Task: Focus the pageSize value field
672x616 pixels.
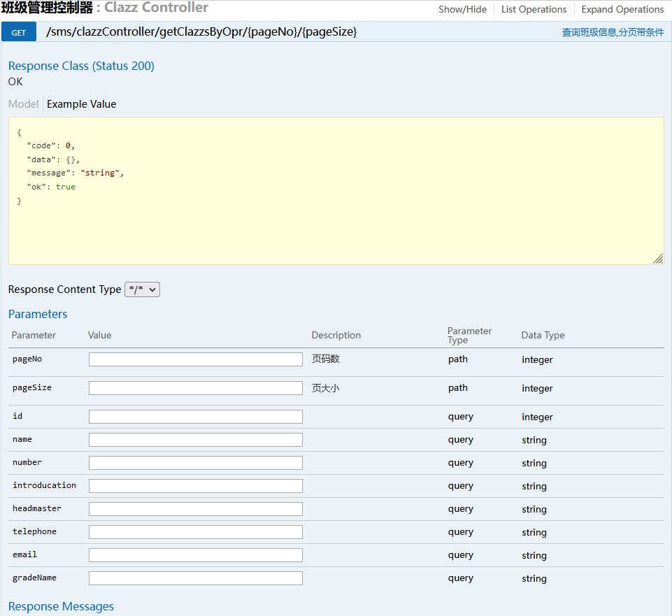Action: pos(195,388)
